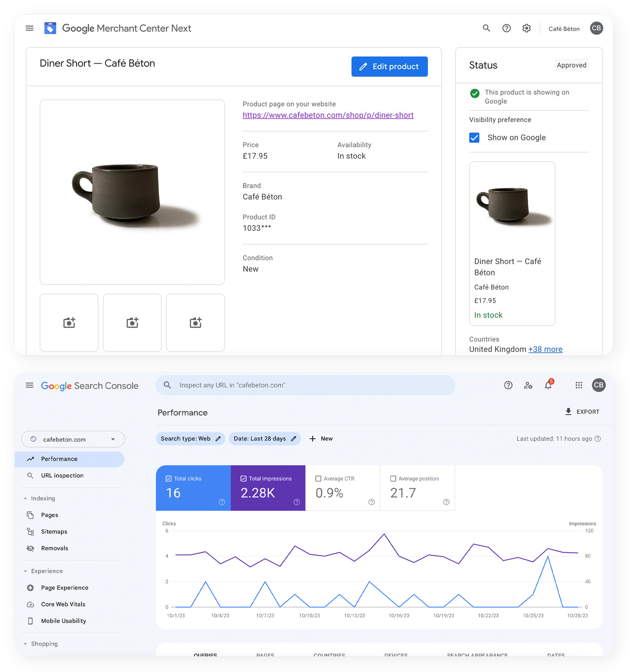Open Search Console help icon
The width and height of the screenshot is (634, 672).
[508, 385]
